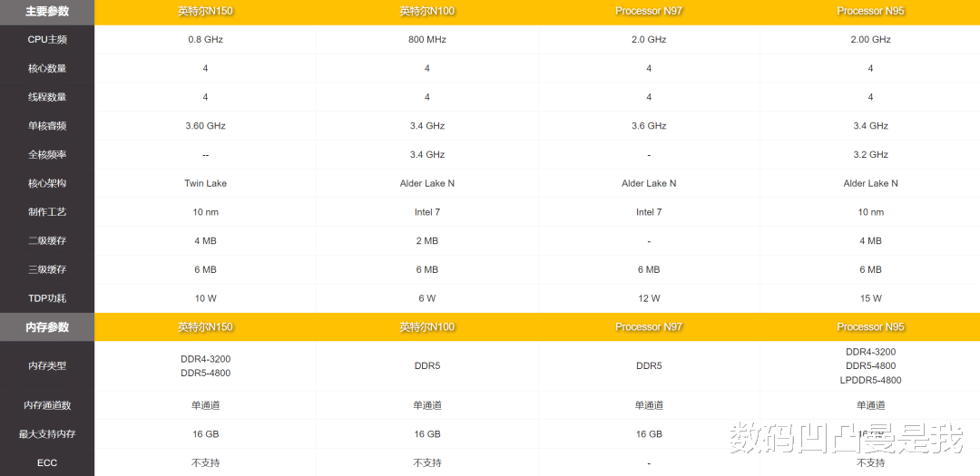
Task: Click the 内存参数 section header
Action: (x=47, y=326)
